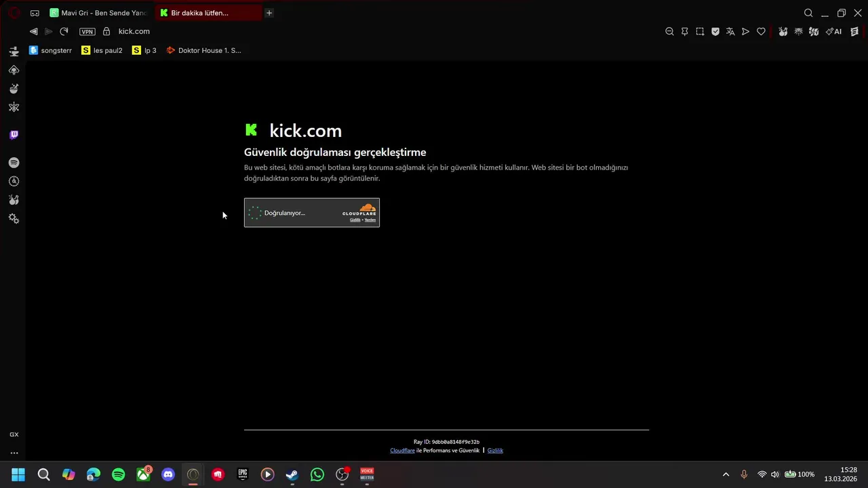Open Twitch in the sidebar
868x488 pixels.
14,135
